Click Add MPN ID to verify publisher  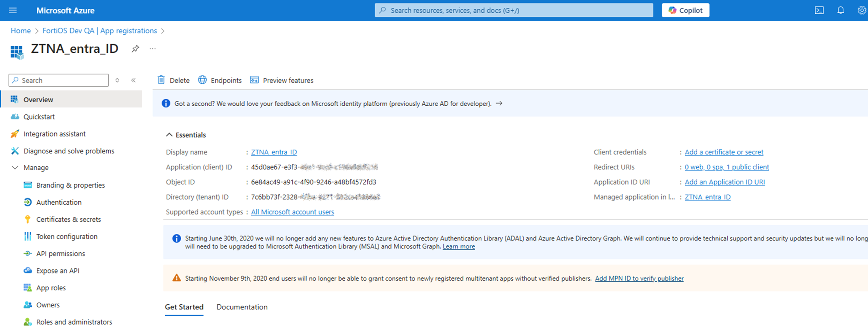(639, 278)
